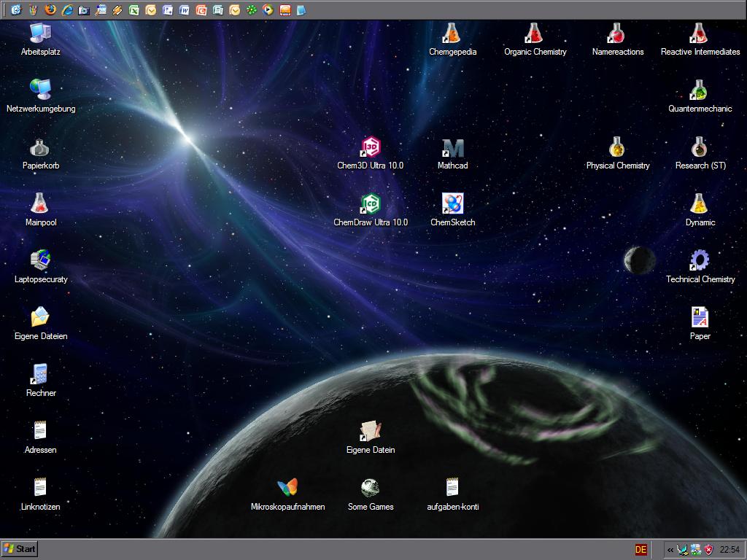Open Internet Explorer from the top toolbar
The height and width of the screenshot is (560, 747).
point(67,10)
